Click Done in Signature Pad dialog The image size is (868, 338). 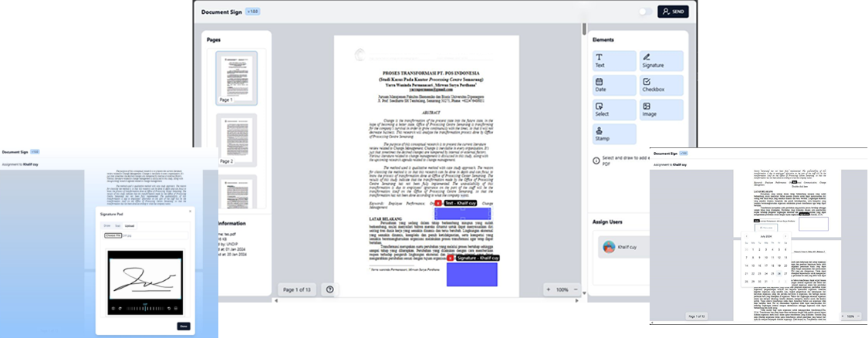[x=183, y=326]
